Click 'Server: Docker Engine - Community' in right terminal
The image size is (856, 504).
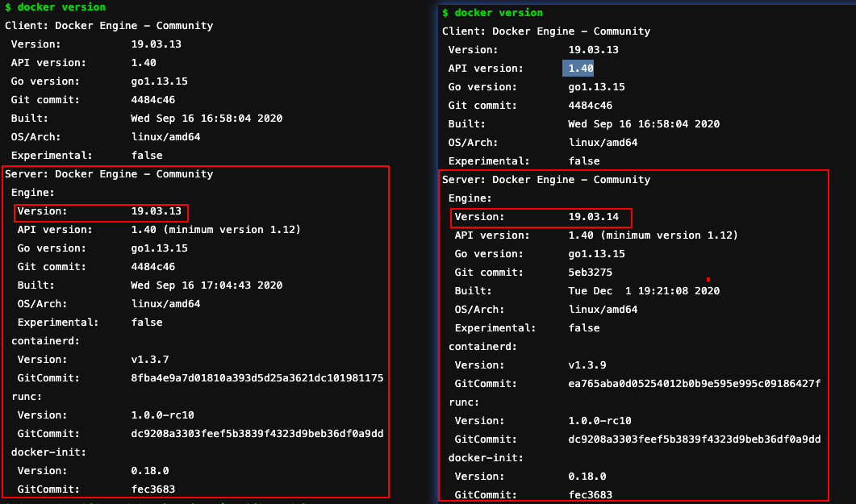[x=546, y=180]
